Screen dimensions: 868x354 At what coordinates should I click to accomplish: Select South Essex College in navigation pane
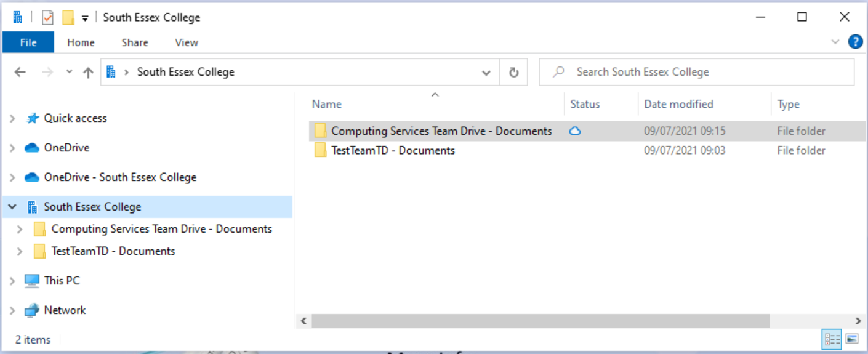[92, 207]
